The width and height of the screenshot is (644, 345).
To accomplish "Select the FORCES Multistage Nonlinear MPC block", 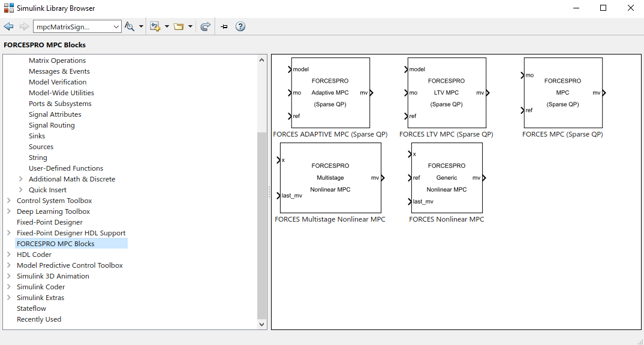I will (x=330, y=178).
